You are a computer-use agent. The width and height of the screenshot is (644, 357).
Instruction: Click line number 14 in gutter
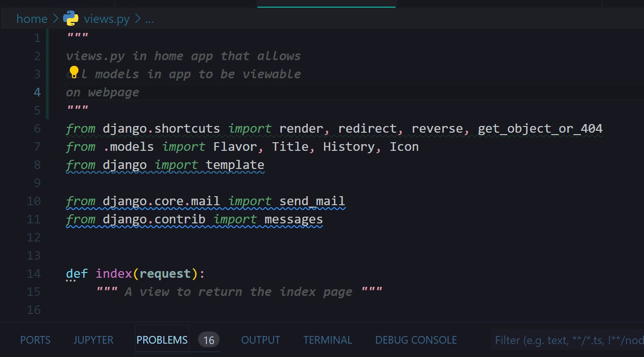33,273
